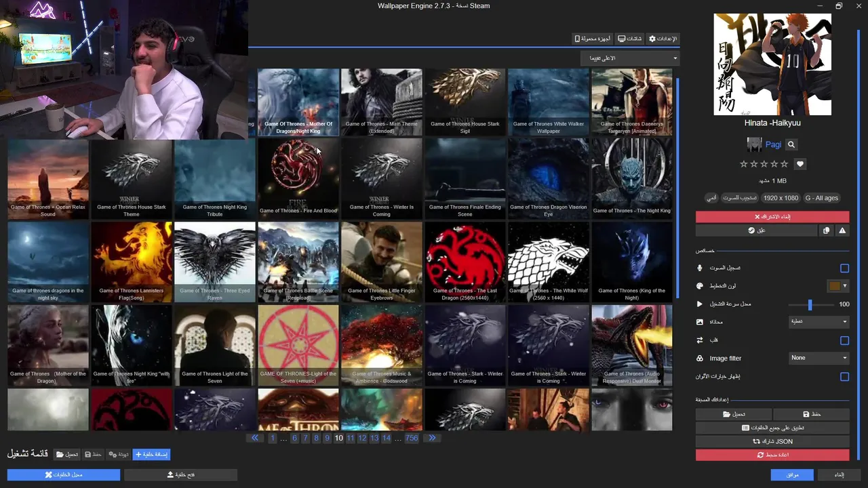Viewport: 868px width, 488px height.
Task: Click the wallpaper editor (محرر الخلفيات) button
Action: point(64,475)
